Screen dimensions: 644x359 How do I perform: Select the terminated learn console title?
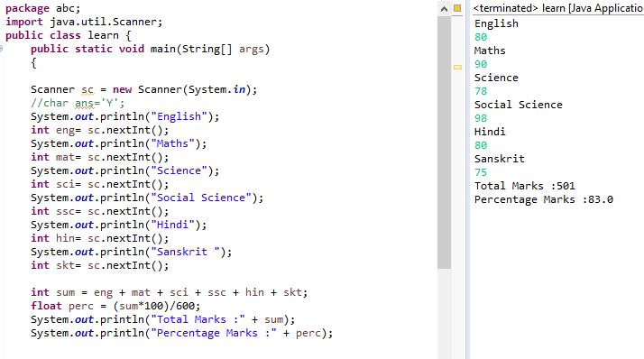pyautogui.click(x=558, y=8)
